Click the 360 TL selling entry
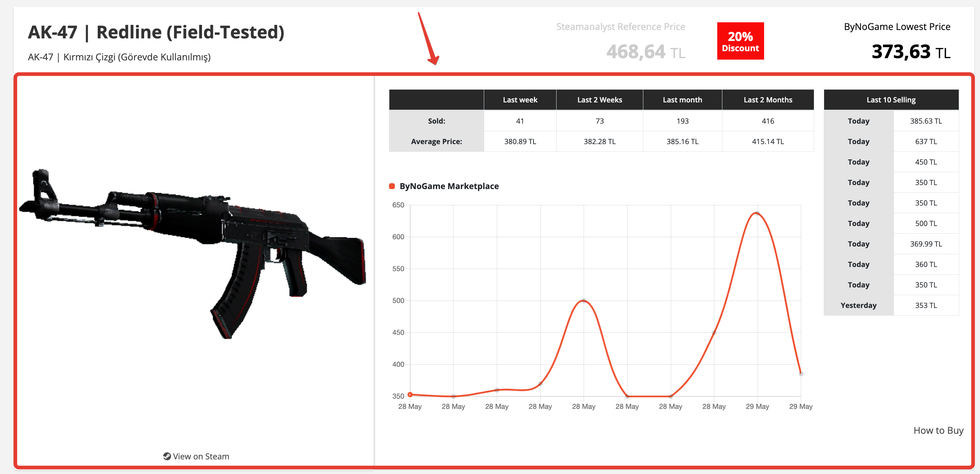This screenshot has height=474, width=980. point(926,264)
